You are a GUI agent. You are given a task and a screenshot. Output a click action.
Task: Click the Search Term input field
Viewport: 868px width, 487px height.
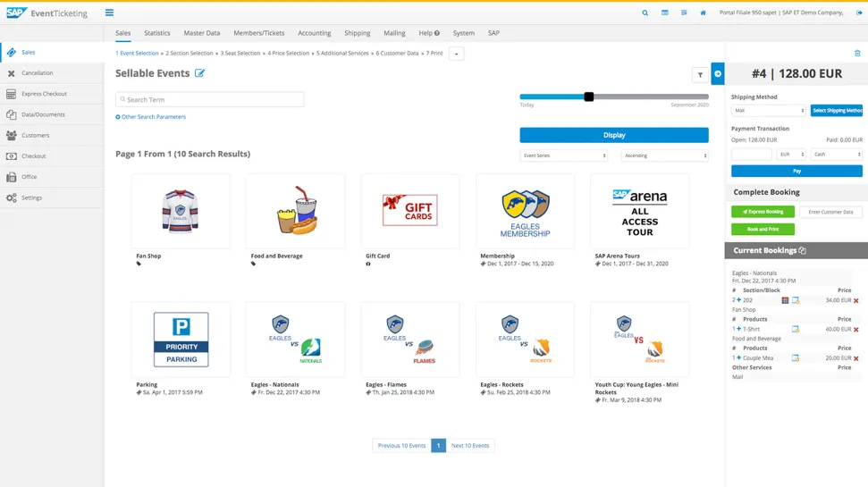(210, 100)
